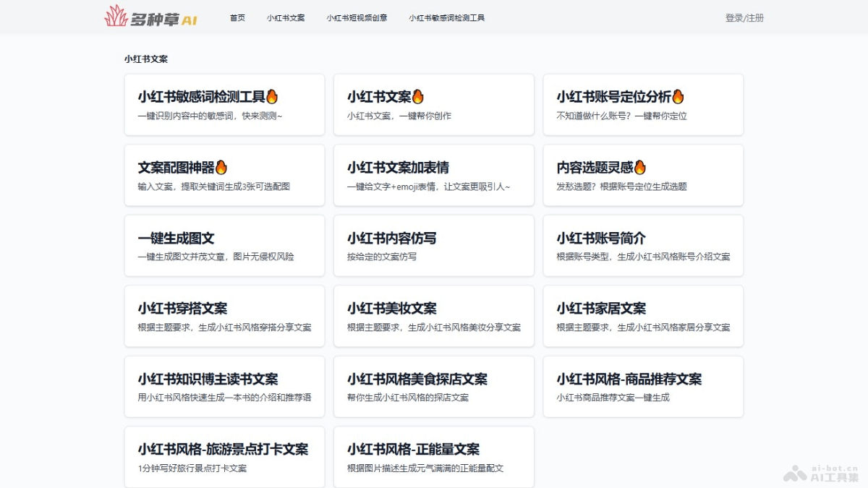Screen dimensions: 868x488
Task: Open the 首页 menu item
Action: [x=237, y=18]
